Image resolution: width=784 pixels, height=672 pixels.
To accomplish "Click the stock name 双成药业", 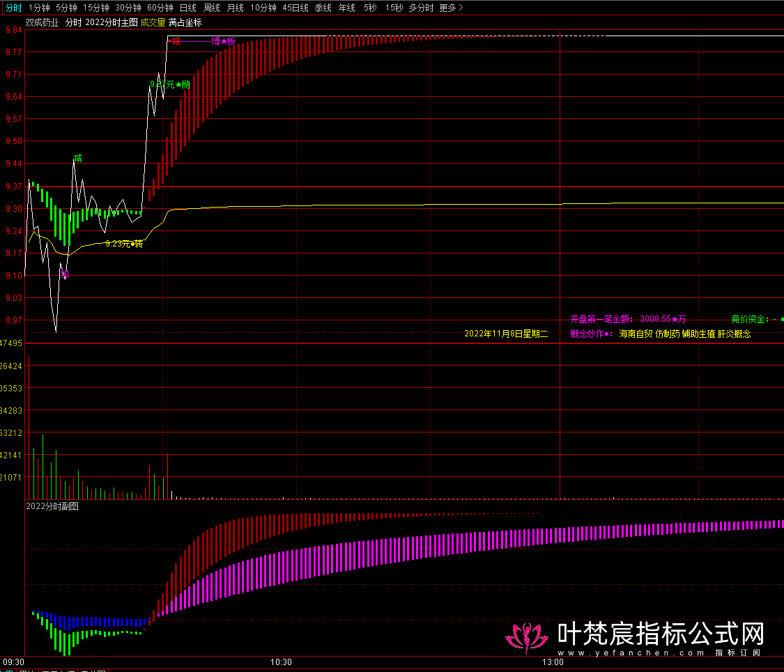I will click(x=42, y=22).
